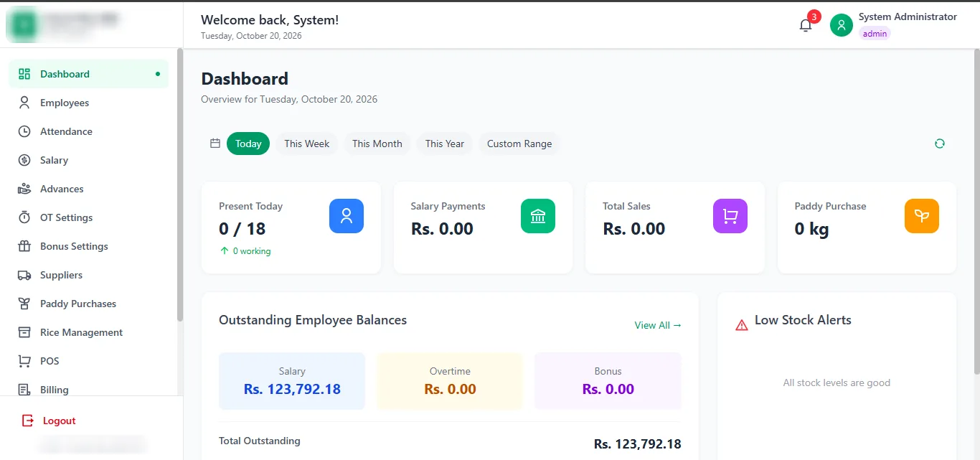Click the red notification count badge
The width and height of the screenshot is (980, 460).
coord(814,17)
